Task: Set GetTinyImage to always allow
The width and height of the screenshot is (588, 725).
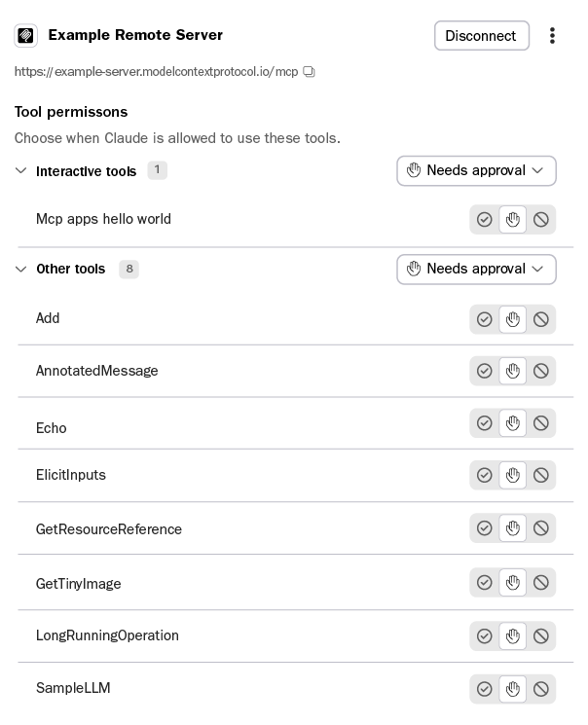Action: tap(485, 582)
